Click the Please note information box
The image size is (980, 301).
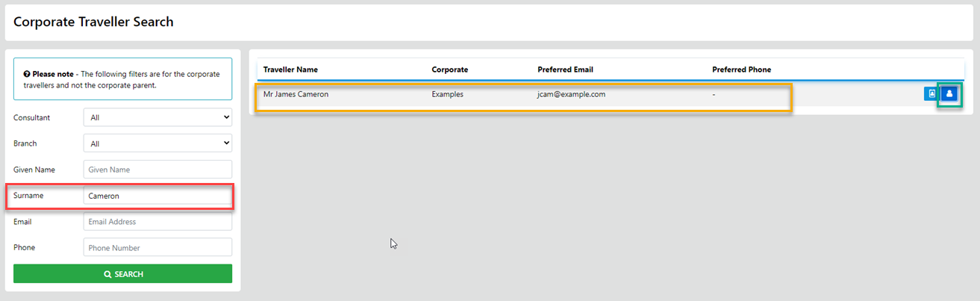coord(122,79)
